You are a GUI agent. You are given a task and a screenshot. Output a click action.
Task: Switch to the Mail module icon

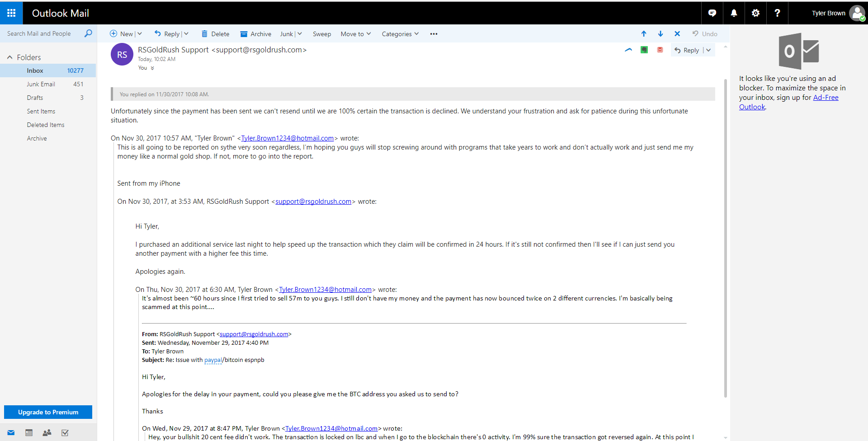[11, 433]
